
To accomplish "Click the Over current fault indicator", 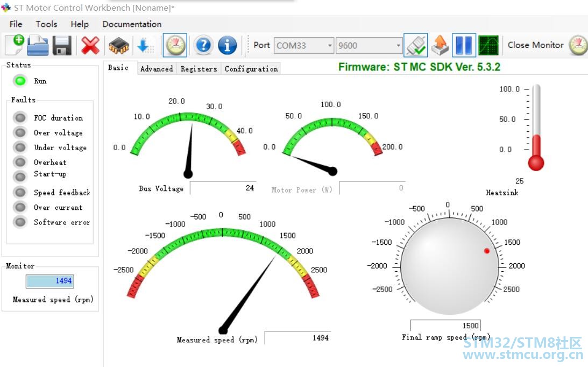I will click(x=20, y=207).
